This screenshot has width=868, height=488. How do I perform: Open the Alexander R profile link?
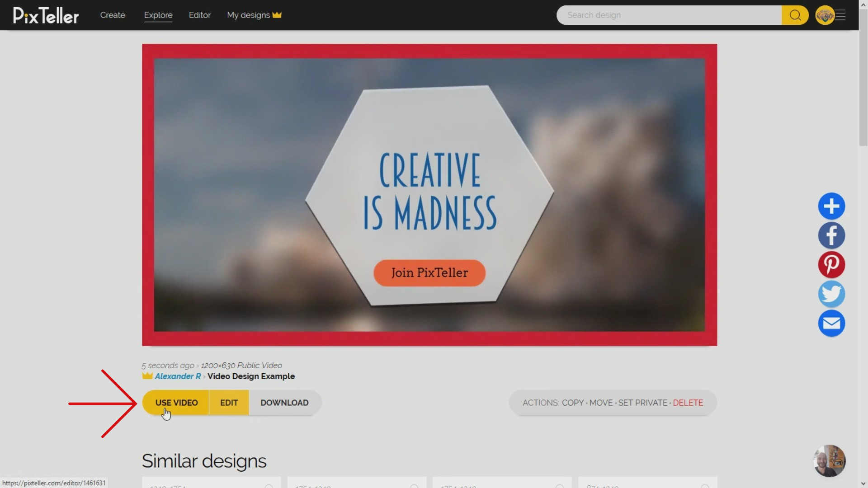pos(178,376)
